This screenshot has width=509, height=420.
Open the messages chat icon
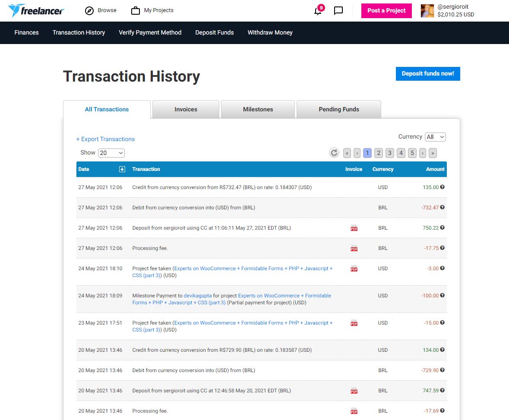pyautogui.click(x=338, y=11)
